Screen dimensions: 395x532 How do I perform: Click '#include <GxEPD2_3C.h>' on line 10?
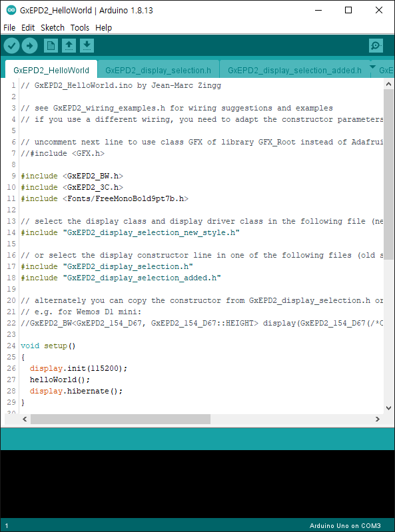72,187
